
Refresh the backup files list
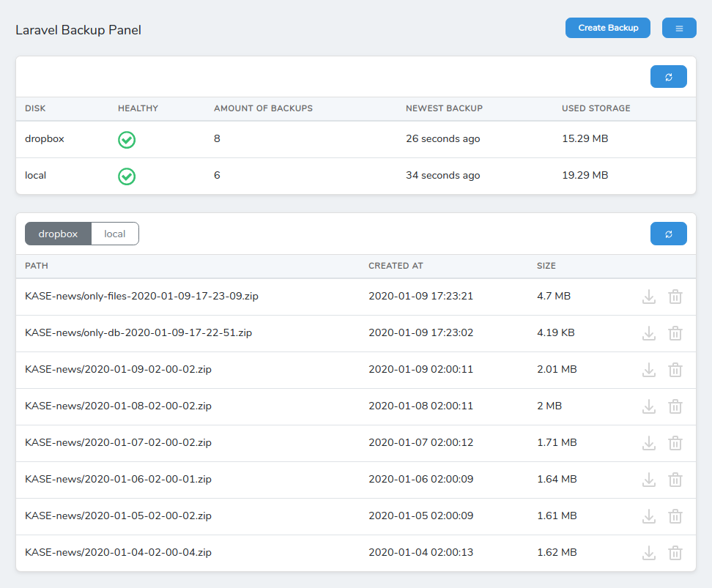point(668,234)
